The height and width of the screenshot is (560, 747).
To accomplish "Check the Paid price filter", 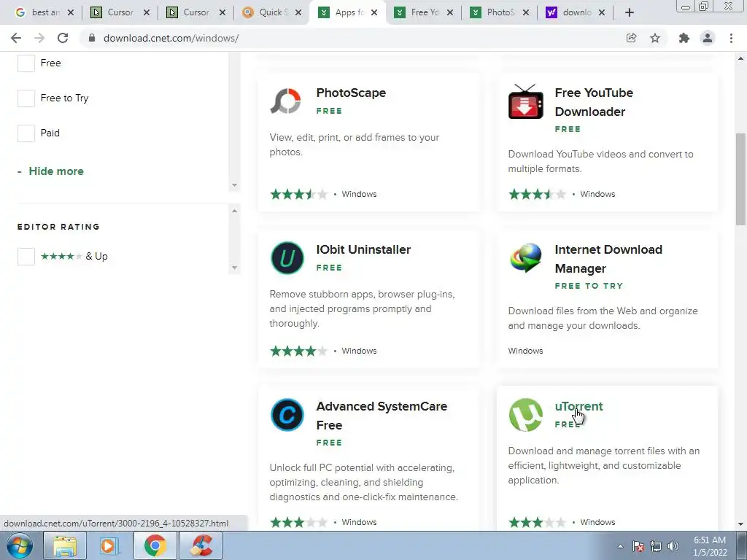I will (x=26, y=133).
